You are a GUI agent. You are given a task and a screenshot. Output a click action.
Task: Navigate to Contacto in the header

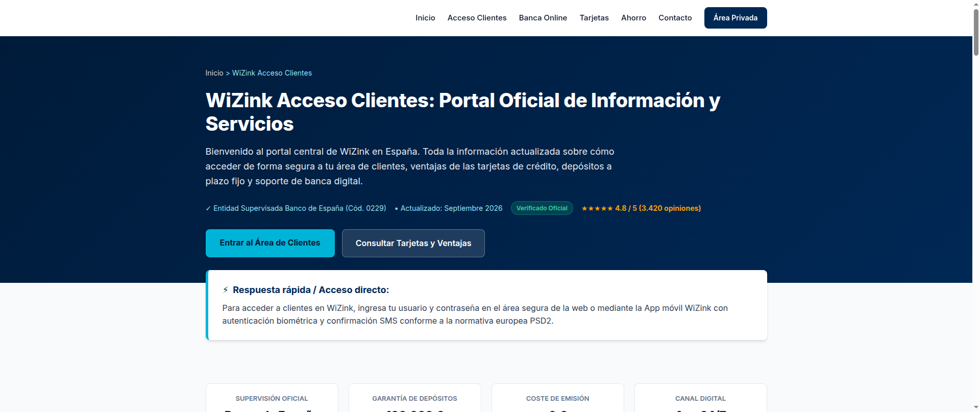(x=675, y=18)
